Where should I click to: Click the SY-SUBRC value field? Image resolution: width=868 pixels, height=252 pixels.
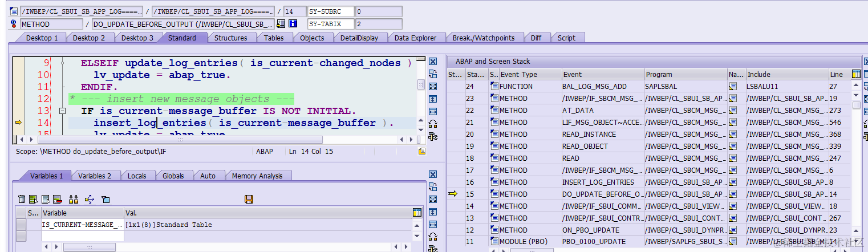(x=379, y=11)
